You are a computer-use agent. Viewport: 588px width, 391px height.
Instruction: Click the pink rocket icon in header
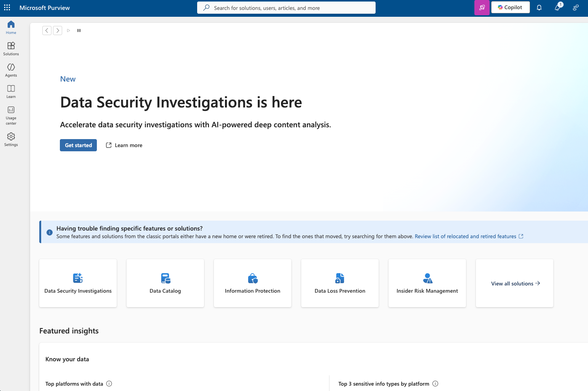click(482, 8)
